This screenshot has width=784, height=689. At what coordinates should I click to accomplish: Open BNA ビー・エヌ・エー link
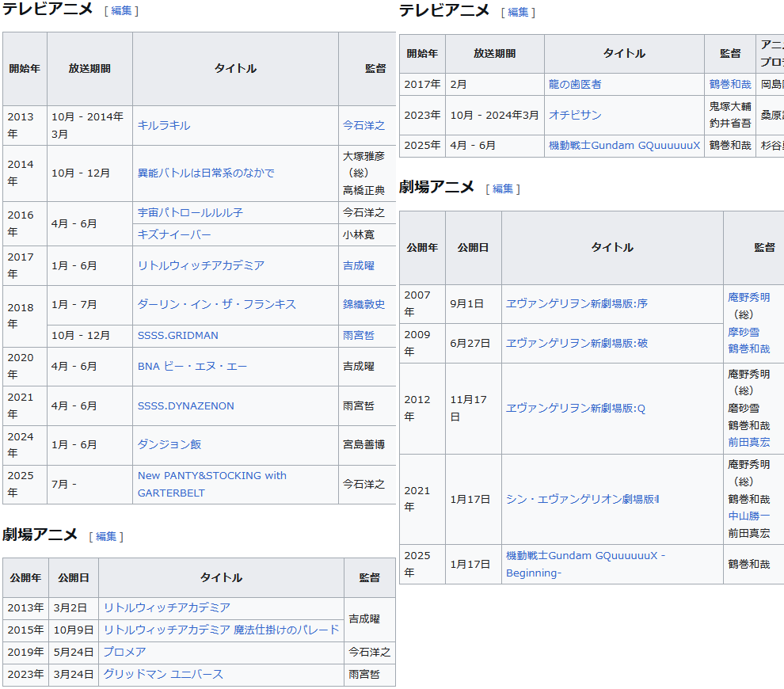pos(192,367)
